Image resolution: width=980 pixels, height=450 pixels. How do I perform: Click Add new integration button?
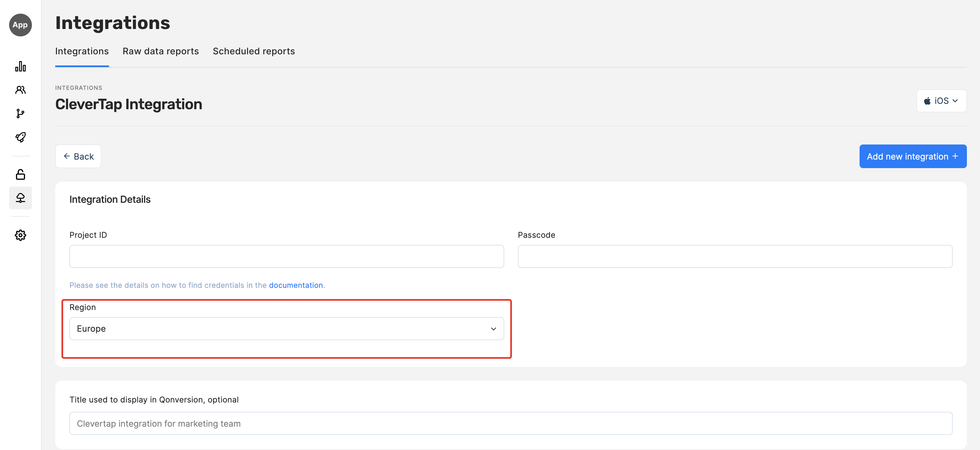pos(912,156)
